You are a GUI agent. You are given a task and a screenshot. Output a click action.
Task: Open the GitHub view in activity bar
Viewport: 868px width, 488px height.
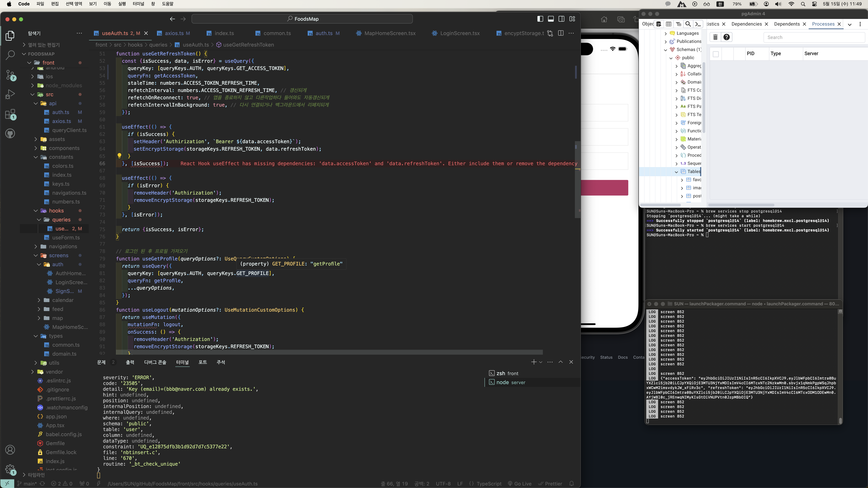tap(10, 134)
